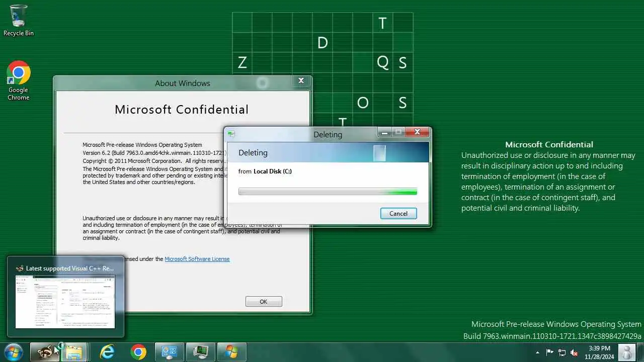The height and width of the screenshot is (362, 644).
Task: Open the Deleting dialog system menu icon
Action: 231,134
